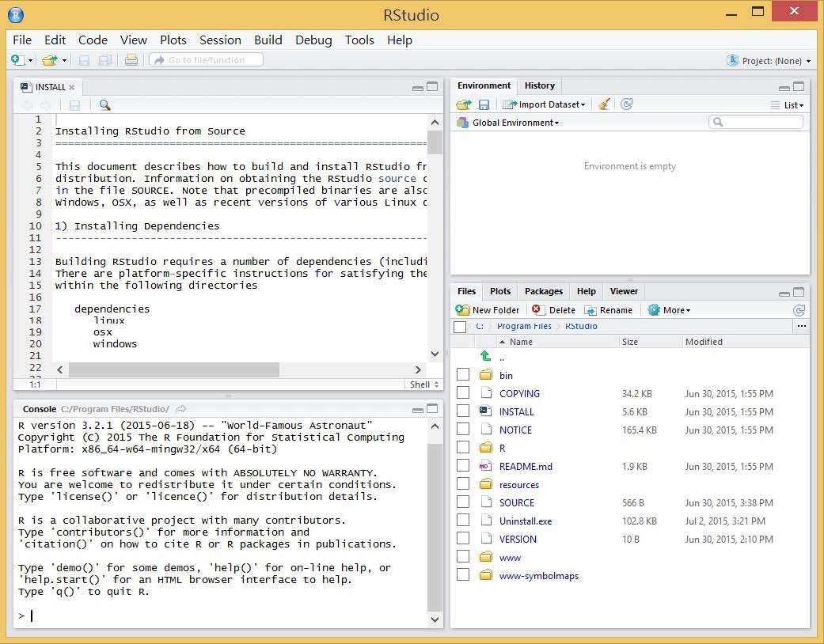The height and width of the screenshot is (644, 824).
Task: Click save icon in the INSTALL editor toolbar
Action: pos(75,105)
